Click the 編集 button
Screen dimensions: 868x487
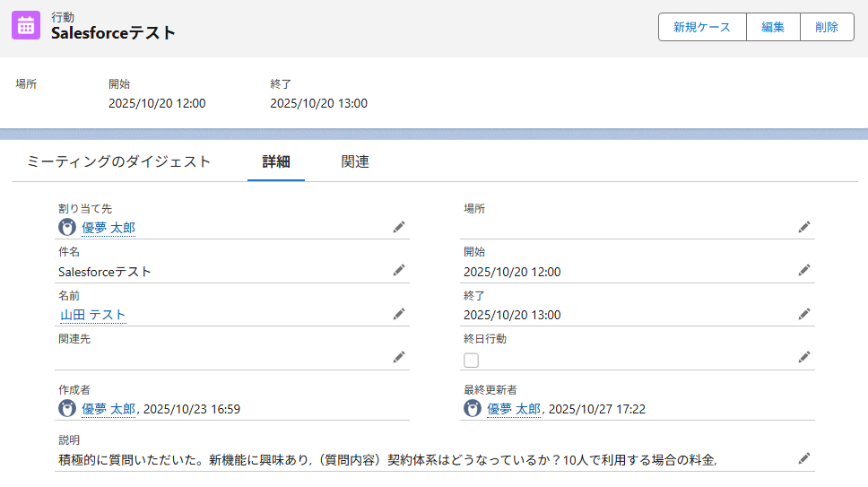(773, 27)
